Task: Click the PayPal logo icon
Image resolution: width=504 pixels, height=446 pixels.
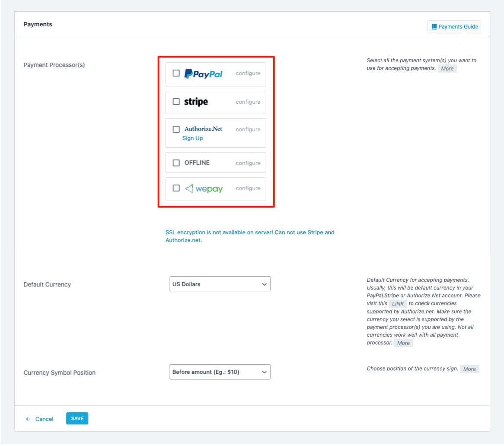Action: click(203, 73)
